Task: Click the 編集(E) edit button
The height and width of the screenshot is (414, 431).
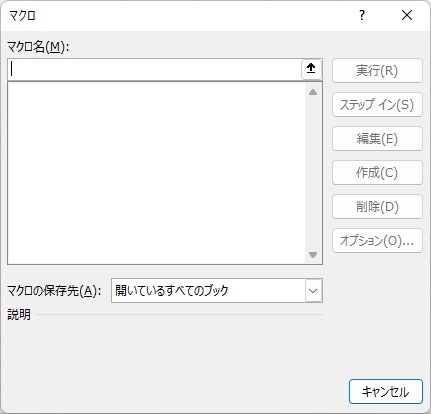Action: (377, 139)
